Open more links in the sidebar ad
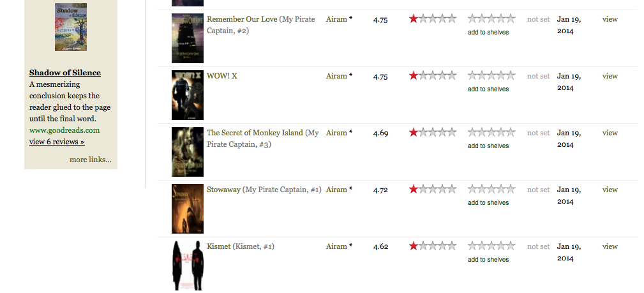This screenshot has height=293, width=644. point(91,160)
